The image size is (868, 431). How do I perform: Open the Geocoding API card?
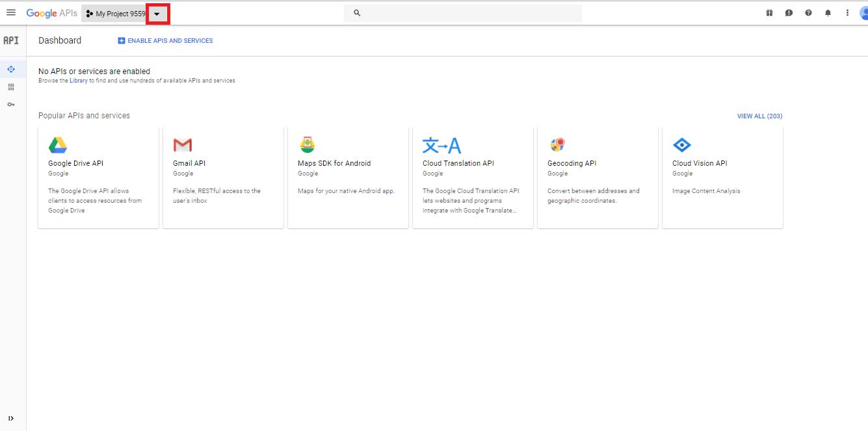point(598,177)
